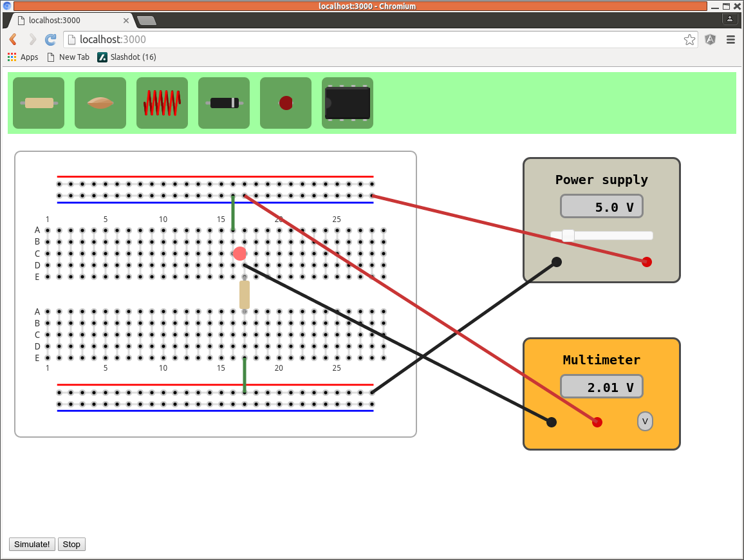Open the Chromium hamburger menu
The height and width of the screenshot is (560, 744).
[730, 39]
